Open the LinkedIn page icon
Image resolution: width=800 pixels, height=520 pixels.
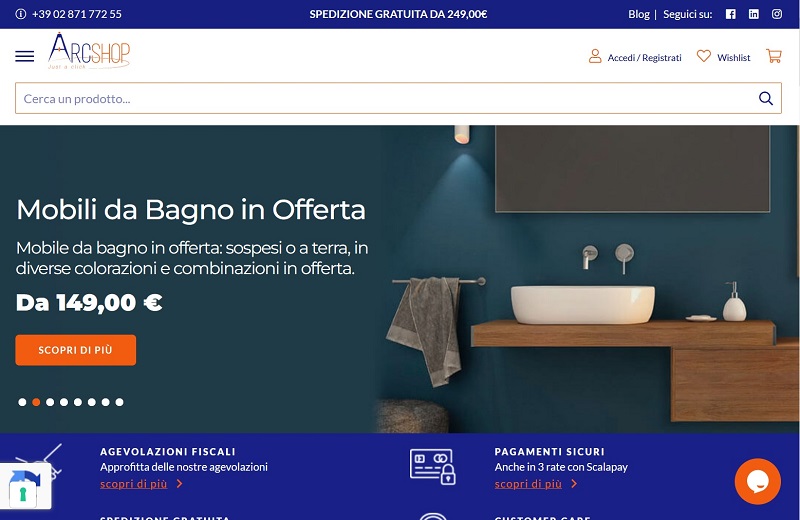tap(754, 14)
